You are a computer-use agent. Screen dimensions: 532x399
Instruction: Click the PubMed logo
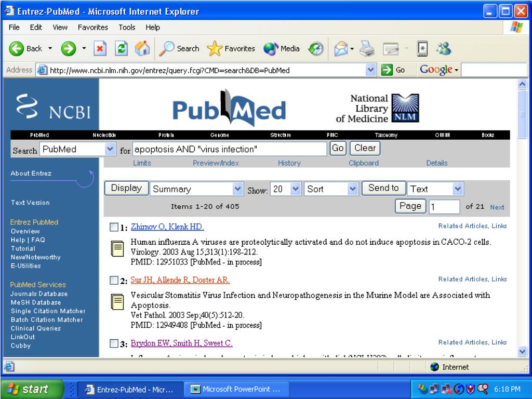[x=229, y=108]
